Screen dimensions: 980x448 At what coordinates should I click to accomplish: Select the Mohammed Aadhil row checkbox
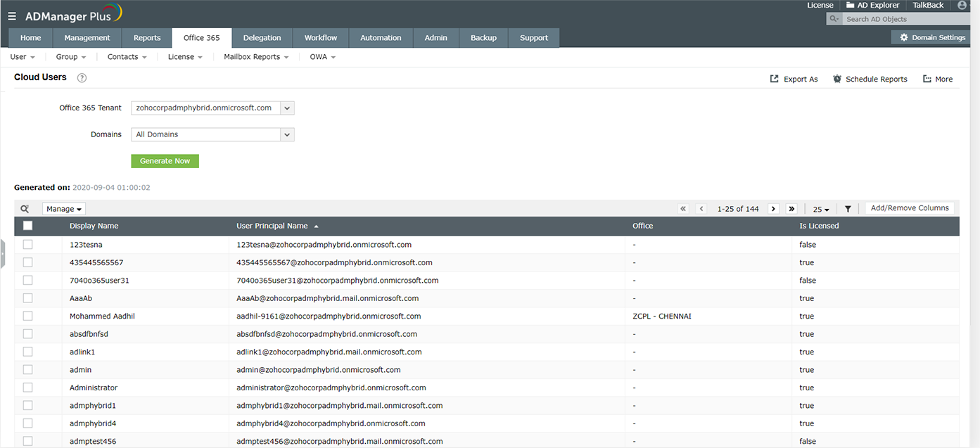(x=27, y=316)
